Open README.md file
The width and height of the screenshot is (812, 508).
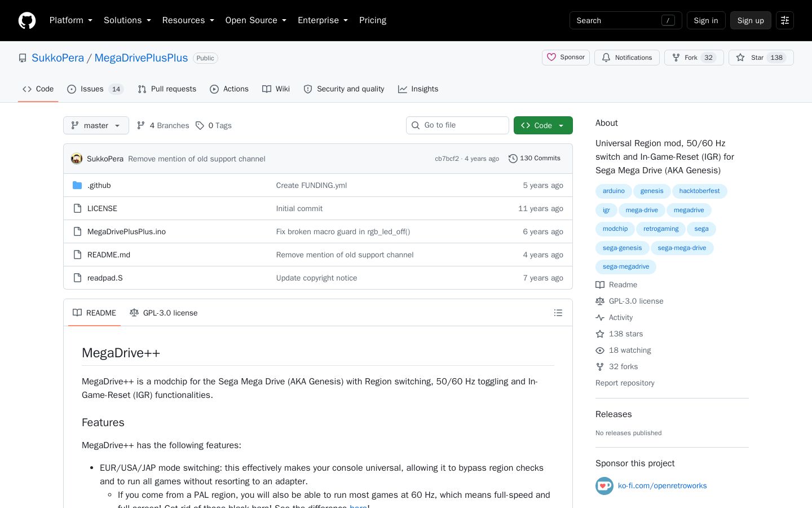tap(109, 255)
